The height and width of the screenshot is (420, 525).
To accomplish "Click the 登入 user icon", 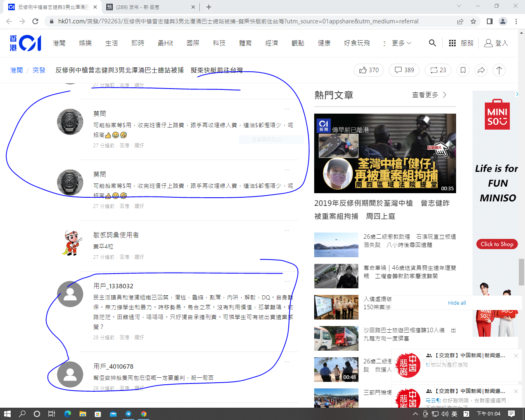I will 488,43.
